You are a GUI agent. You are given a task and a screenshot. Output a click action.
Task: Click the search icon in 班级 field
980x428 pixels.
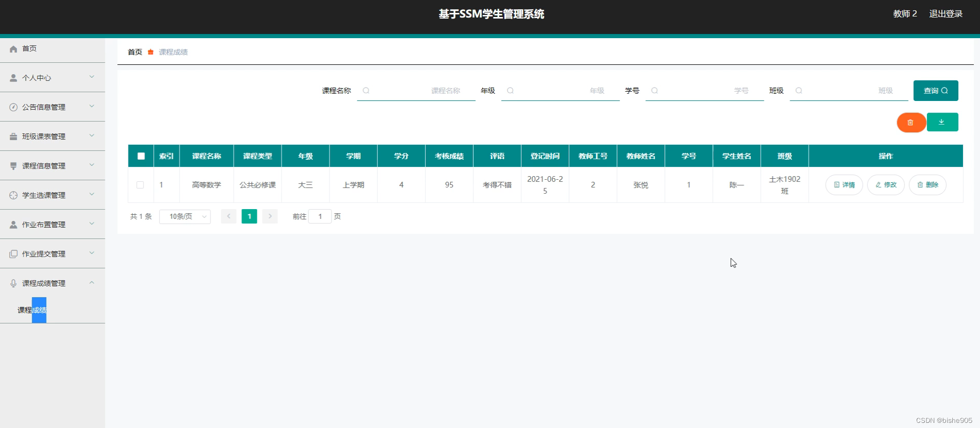click(x=798, y=91)
